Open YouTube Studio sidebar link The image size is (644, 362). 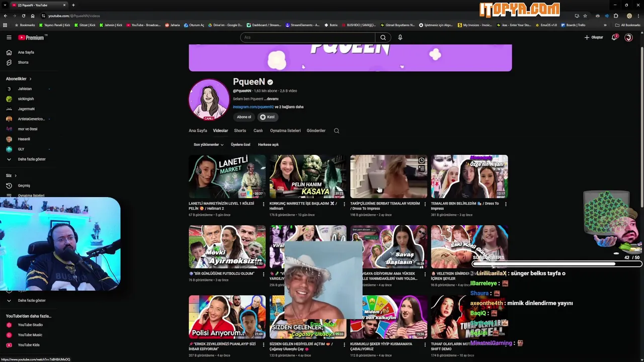tap(30, 325)
